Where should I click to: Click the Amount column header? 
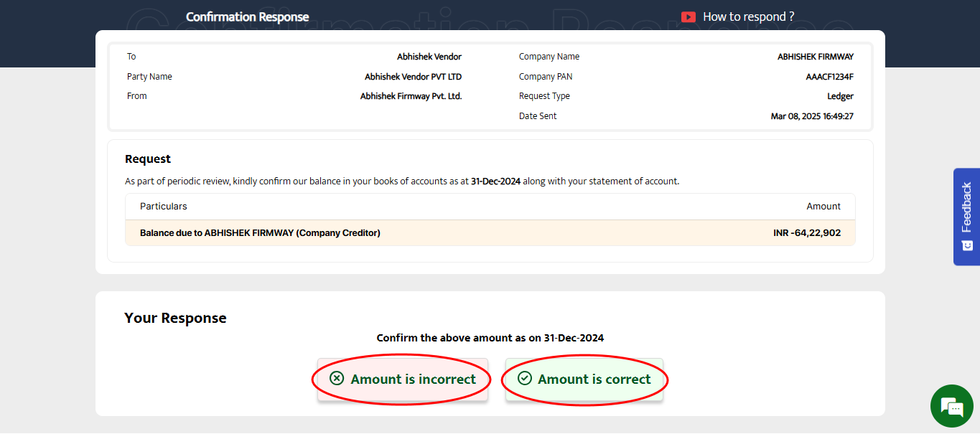(823, 207)
